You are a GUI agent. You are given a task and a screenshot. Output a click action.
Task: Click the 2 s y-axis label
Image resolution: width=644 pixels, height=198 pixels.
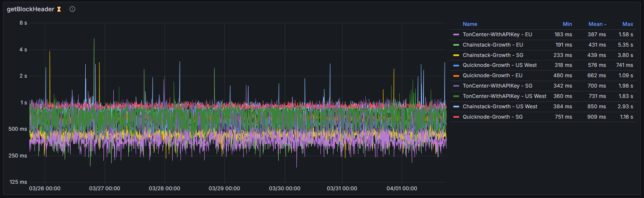[x=23, y=76]
